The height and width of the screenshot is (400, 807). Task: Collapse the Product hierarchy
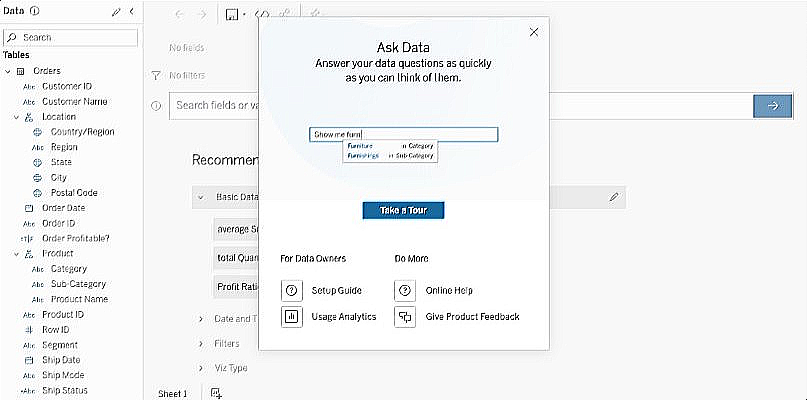[16, 254]
